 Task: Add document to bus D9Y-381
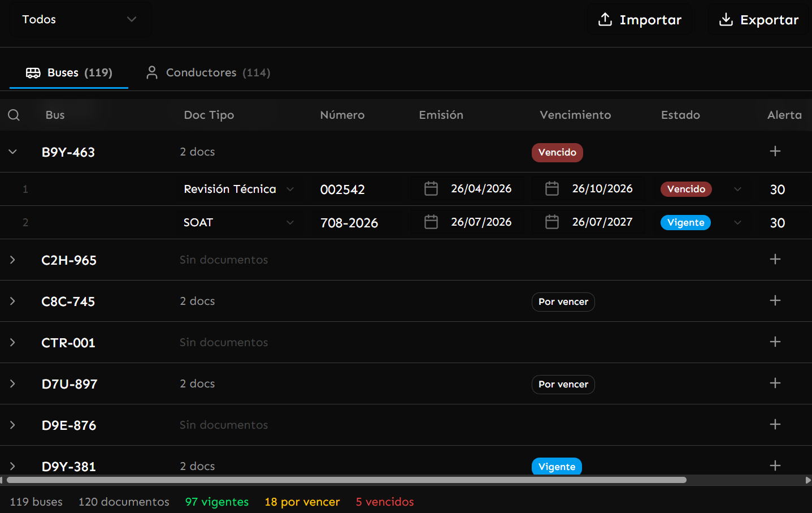[775, 465]
